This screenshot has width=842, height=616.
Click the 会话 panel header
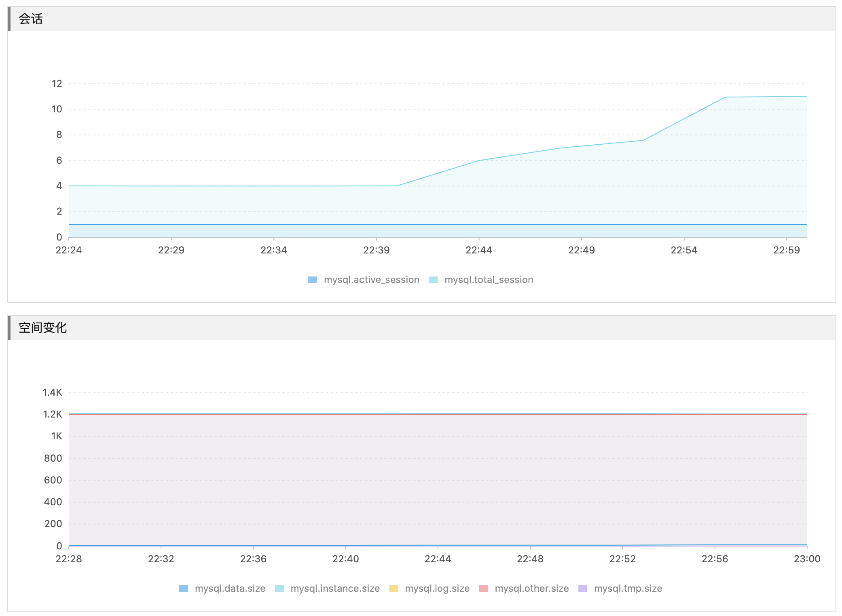(x=31, y=19)
